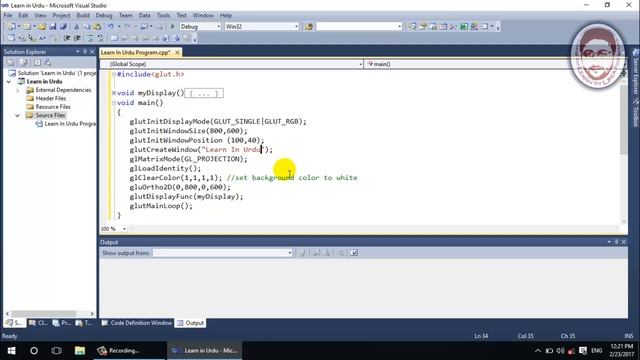Screen dimensions: 640x360
Task: Open Windows Start menu
Action: [x=11, y=351]
